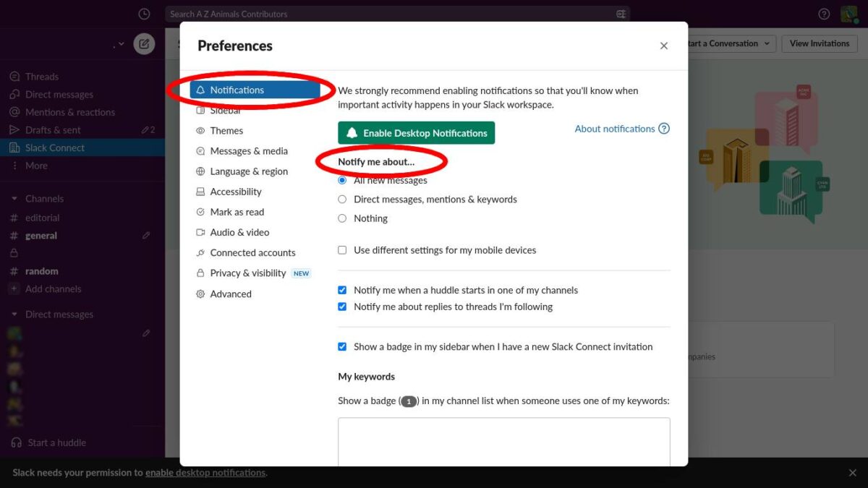Viewport: 868px width, 488px height.
Task: Select the private channel with the lock icon
Action: (x=14, y=253)
